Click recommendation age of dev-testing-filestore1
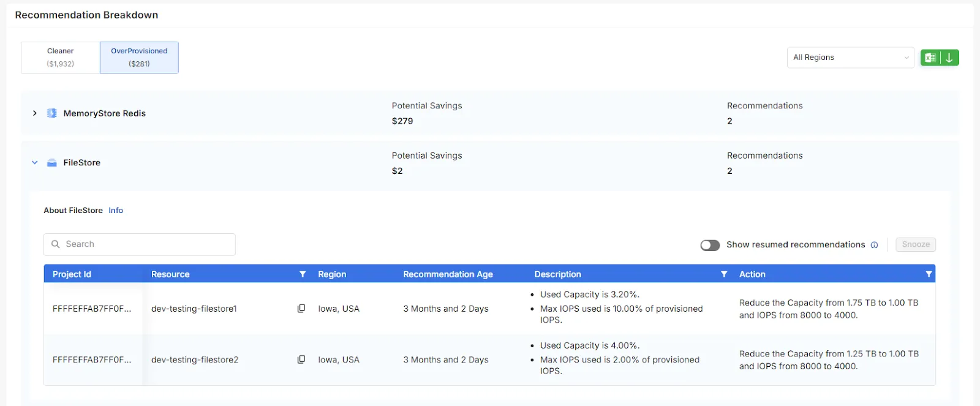 446,309
